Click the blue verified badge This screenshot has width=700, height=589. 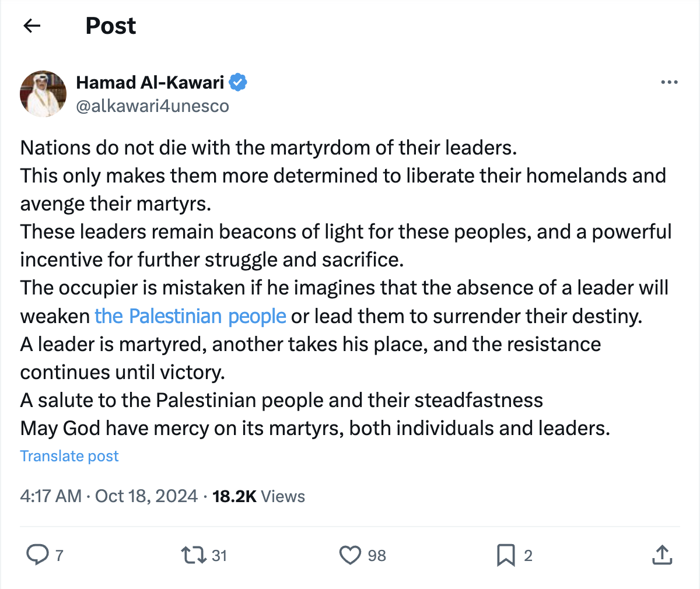point(237,83)
